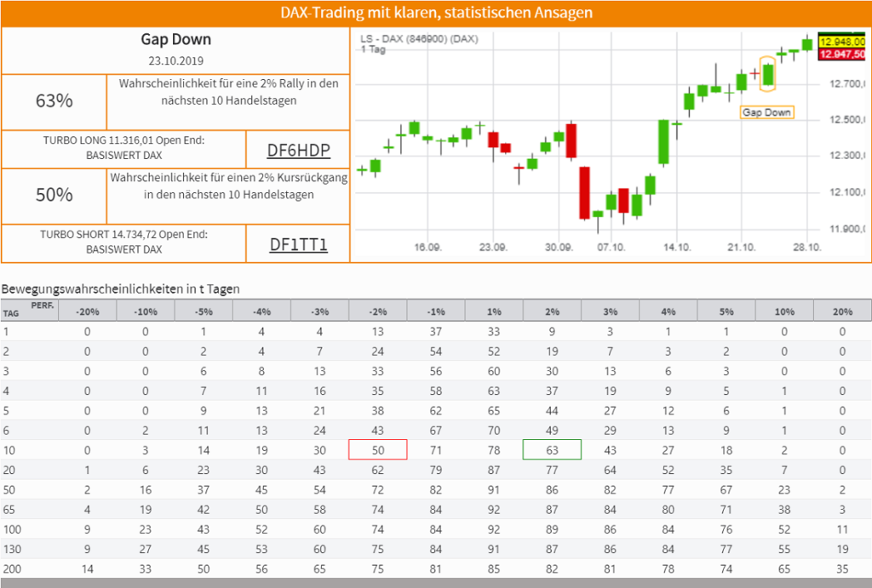Select the row for day 10

(x=436, y=449)
